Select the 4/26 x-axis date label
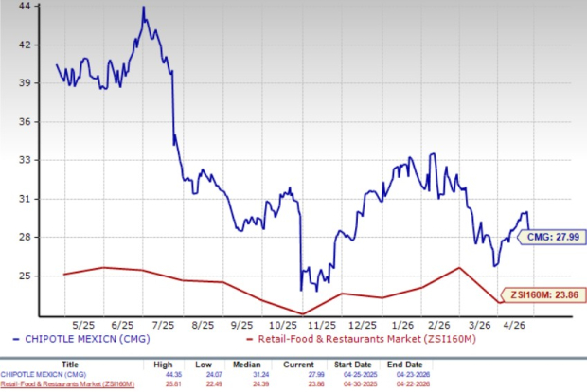This screenshot has height=392, width=587. click(x=517, y=322)
